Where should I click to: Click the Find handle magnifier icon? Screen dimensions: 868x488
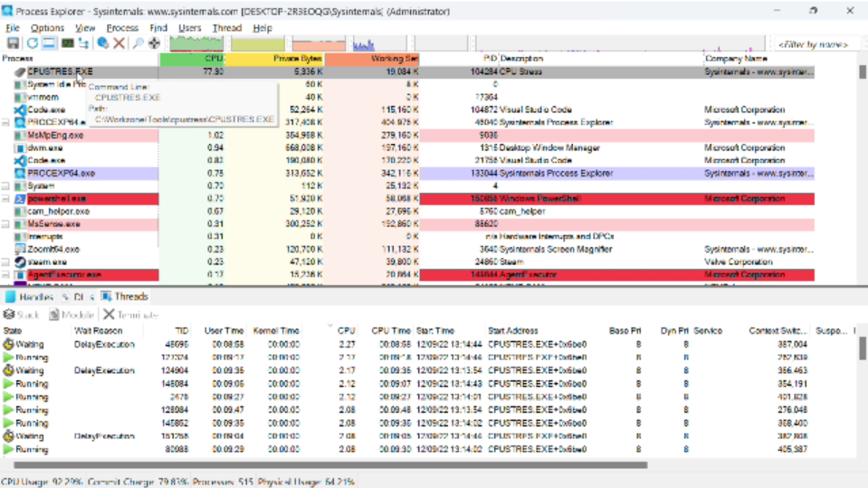pyautogui.click(x=138, y=43)
